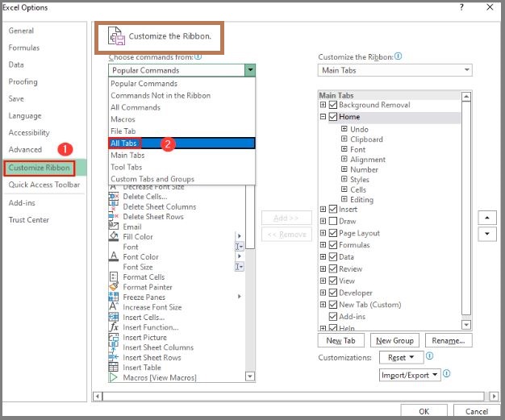505x420 pixels.
Task: Click the Rename button
Action: tap(449, 340)
